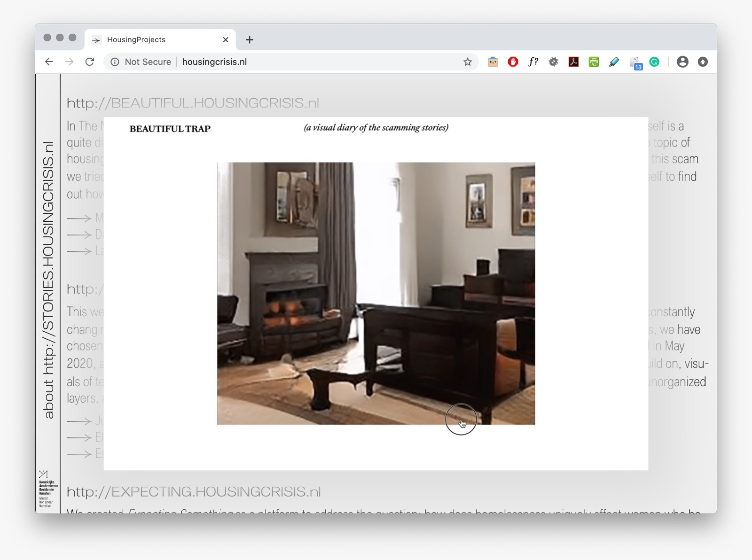Click the AdBlock stop-hand extension icon

pyautogui.click(x=513, y=62)
